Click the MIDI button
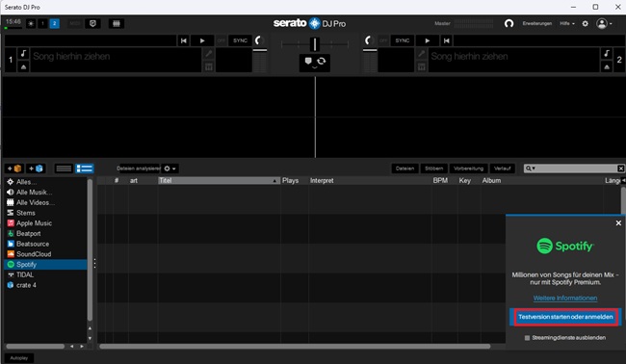The height and width of the screenshot is (364, 626). tap(75, 23)
